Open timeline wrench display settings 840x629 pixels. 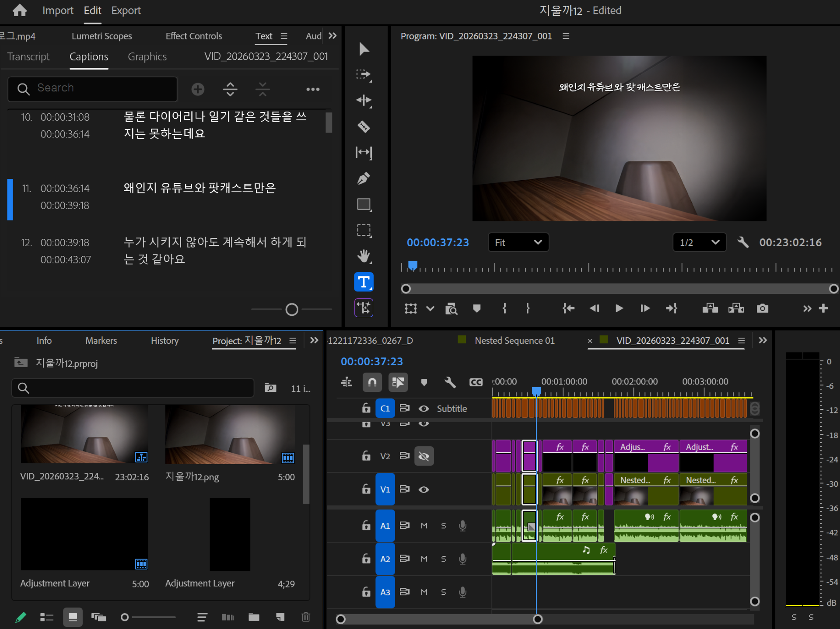click(x=450, y=382)
